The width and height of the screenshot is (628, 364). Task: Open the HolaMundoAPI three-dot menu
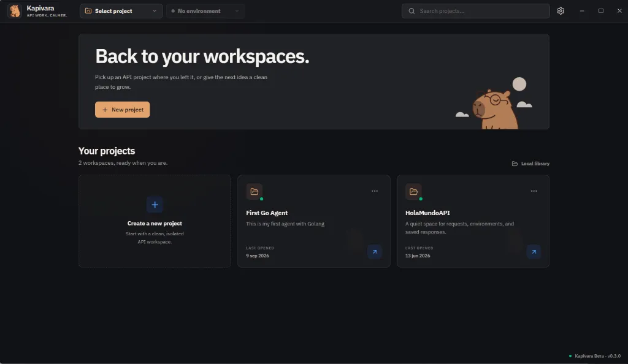pos(534,191)
